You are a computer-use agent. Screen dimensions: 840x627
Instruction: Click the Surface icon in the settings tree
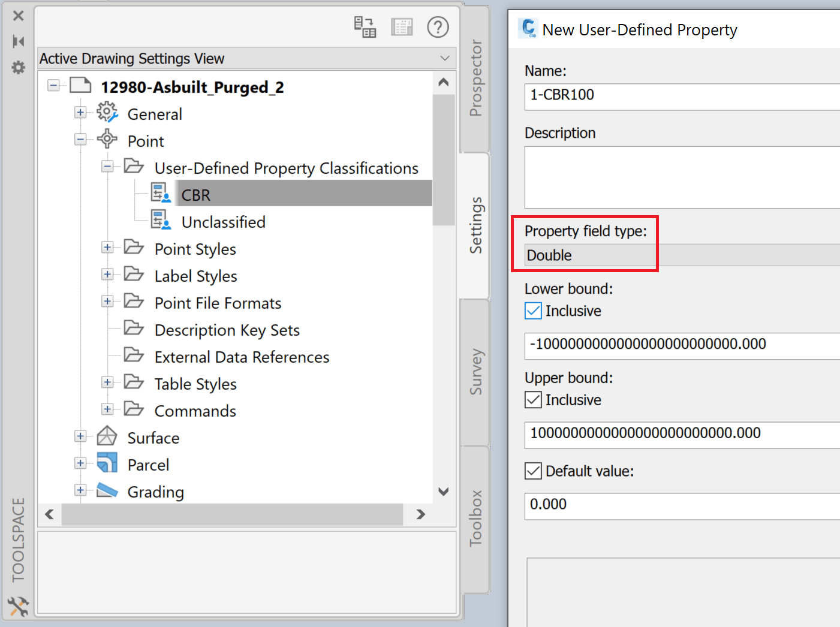tap(107, 436)
